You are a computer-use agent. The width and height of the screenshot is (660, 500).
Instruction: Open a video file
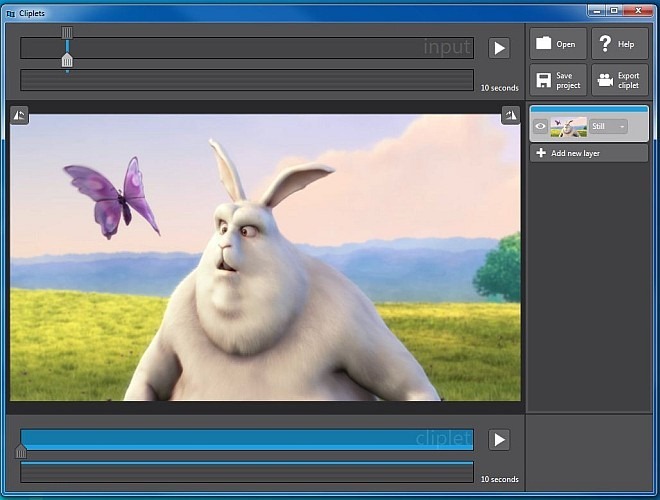click(x=557, y=44)
